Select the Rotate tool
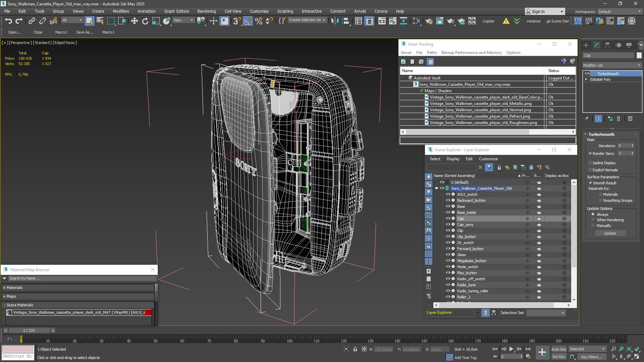 coord(145,21)
